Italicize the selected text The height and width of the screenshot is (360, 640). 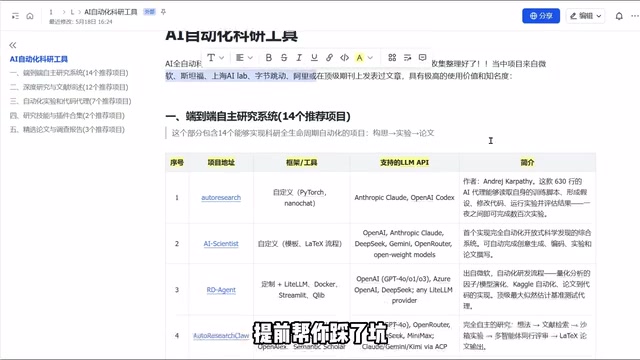(299, 58)
